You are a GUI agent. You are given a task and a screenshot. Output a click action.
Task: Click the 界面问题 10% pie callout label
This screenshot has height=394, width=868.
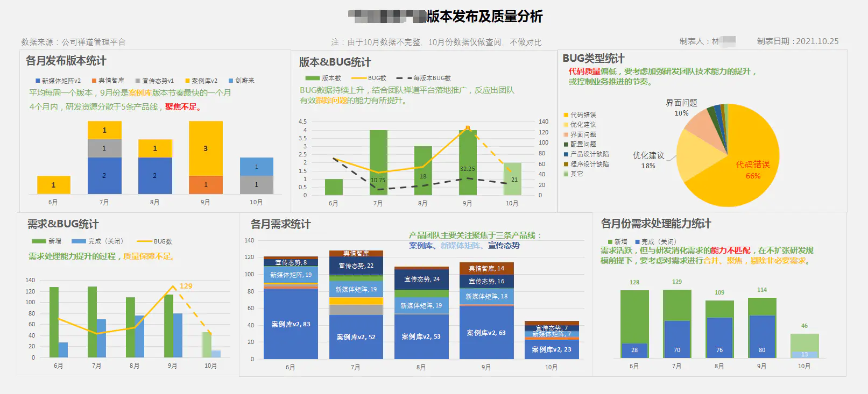[x=681, y=108]
